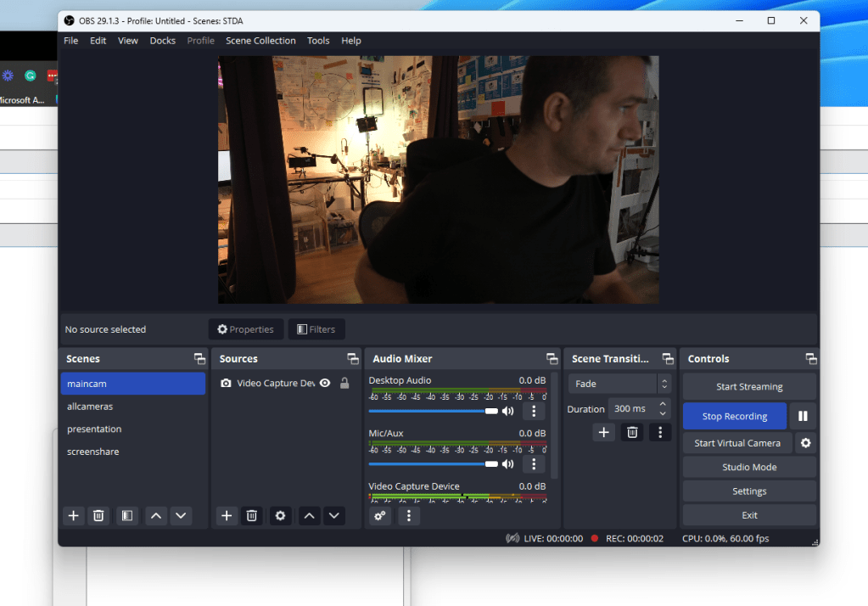868x606 pixels.
Task: Move source down arrow in Sources
Action: pyautogui.click(x=334, y=516)
